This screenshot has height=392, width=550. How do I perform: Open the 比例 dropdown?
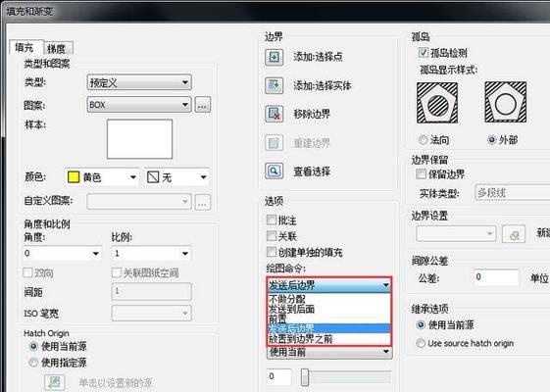pyautogui.click(x=152, y=253)
